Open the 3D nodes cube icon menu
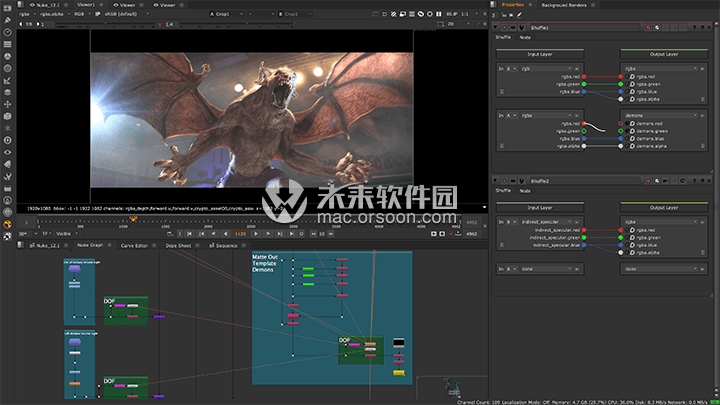Image resolution: width=720 pixels, height=405 pixels. 7,116
